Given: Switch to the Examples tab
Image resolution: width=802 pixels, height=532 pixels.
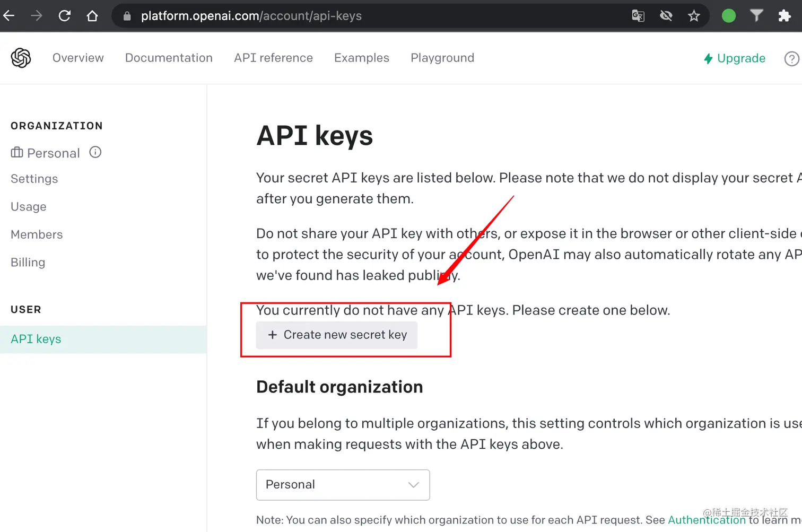Looking at the screenshot, I should 362,58.
